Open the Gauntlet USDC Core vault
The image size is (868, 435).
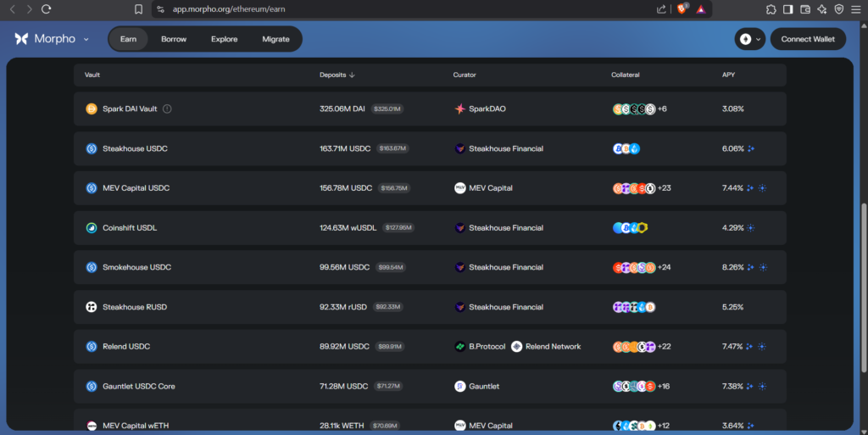point(430,387)
